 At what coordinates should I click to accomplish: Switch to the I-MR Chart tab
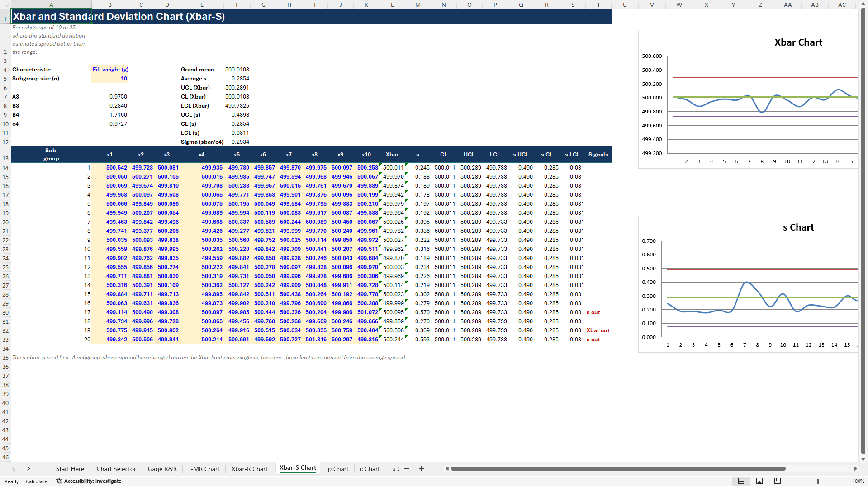(x=204, y=469)
